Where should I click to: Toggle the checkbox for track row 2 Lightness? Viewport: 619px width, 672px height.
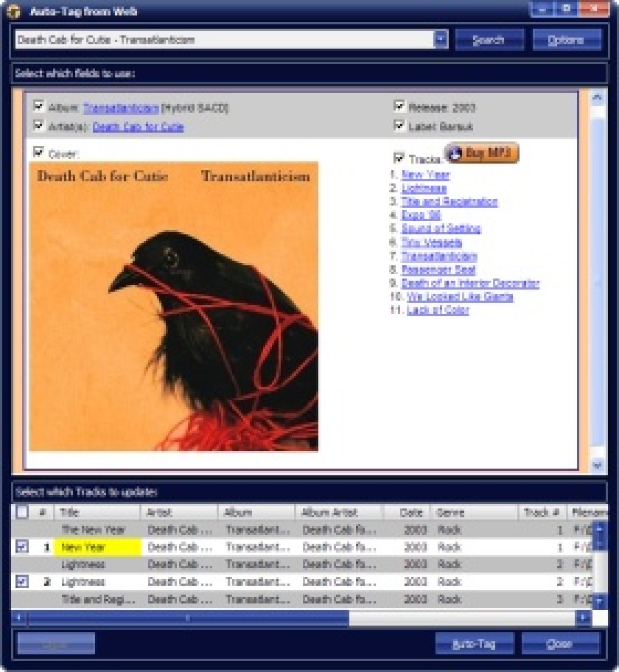[x=22, y=581]
